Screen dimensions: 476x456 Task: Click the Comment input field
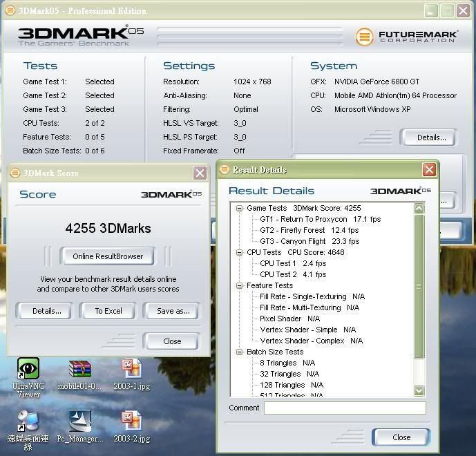click(x=345, y=408)
